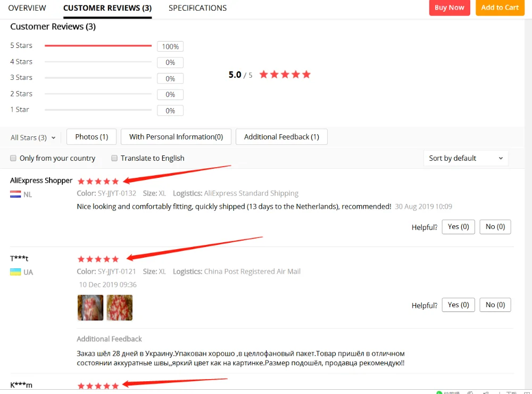Click the Buy Now button
532x394 pixels.
coord(450,7)
